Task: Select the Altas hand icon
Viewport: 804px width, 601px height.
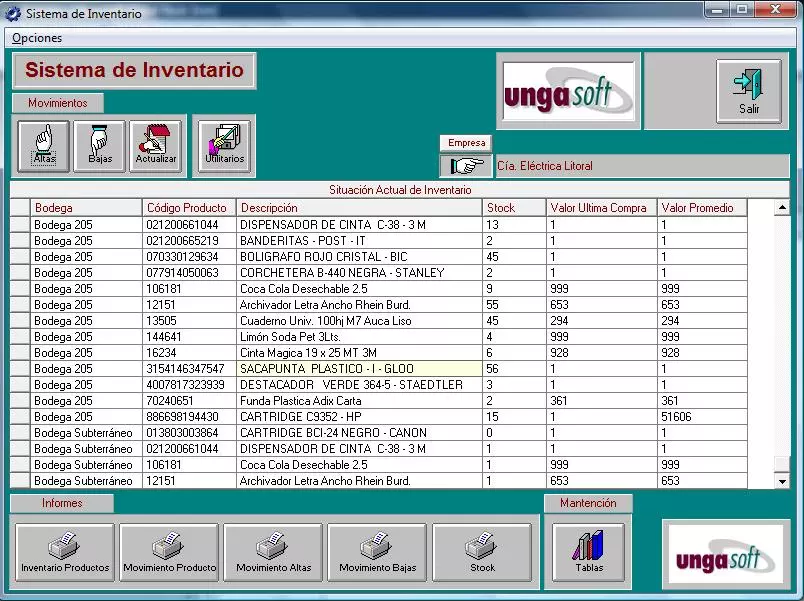Action: [42, 145]
